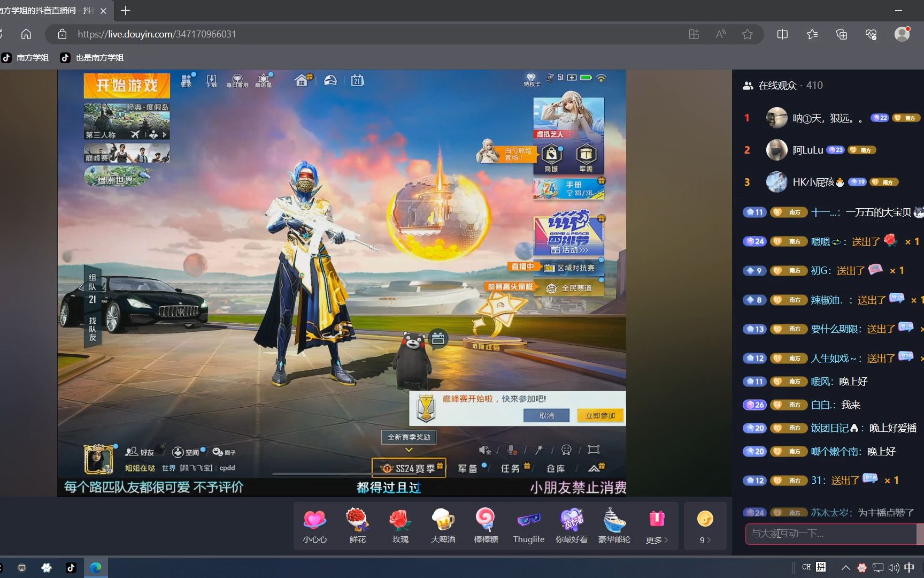Open system tray volume control
Viewport: 924px width, 578px height.
[893, 567]
